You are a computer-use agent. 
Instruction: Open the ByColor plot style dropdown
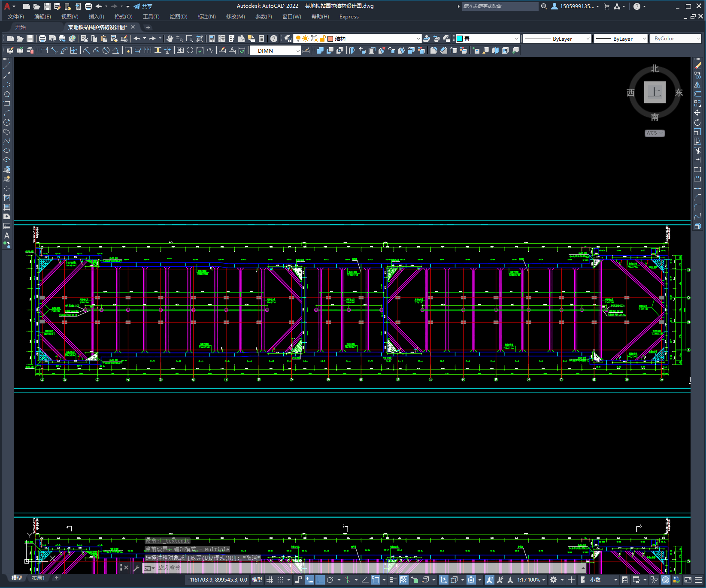click(x=676, y=39)
